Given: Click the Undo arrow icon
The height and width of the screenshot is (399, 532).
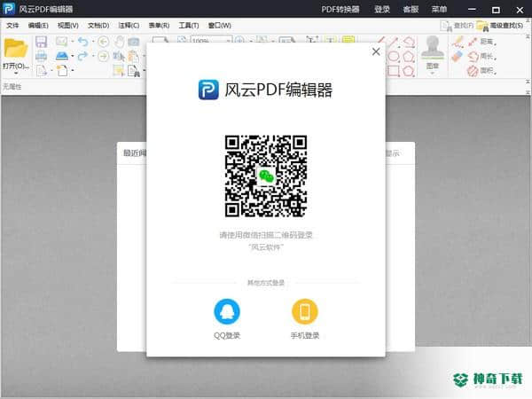Looking at the screenshot, I should [82, 42].
